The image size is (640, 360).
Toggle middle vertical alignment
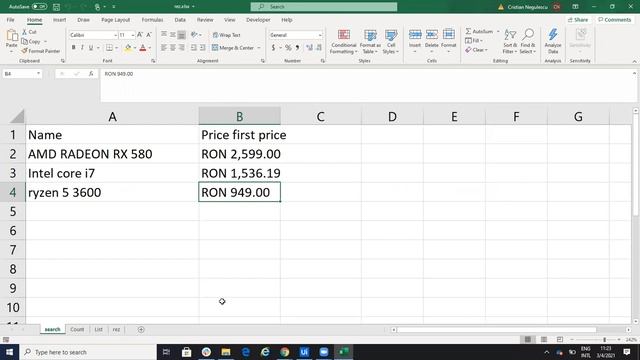coord(173,35)
